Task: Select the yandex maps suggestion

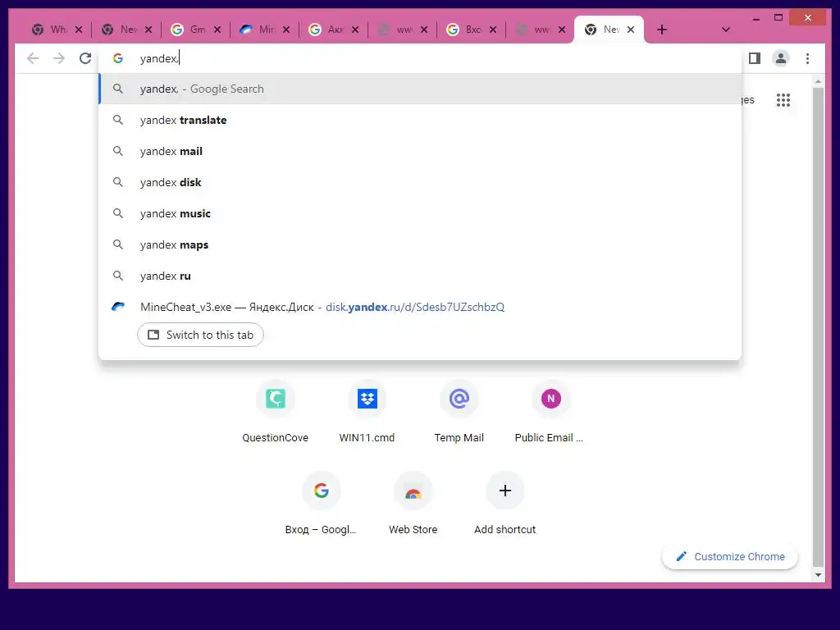Action: pyautogui.click(x=420, y=244)
